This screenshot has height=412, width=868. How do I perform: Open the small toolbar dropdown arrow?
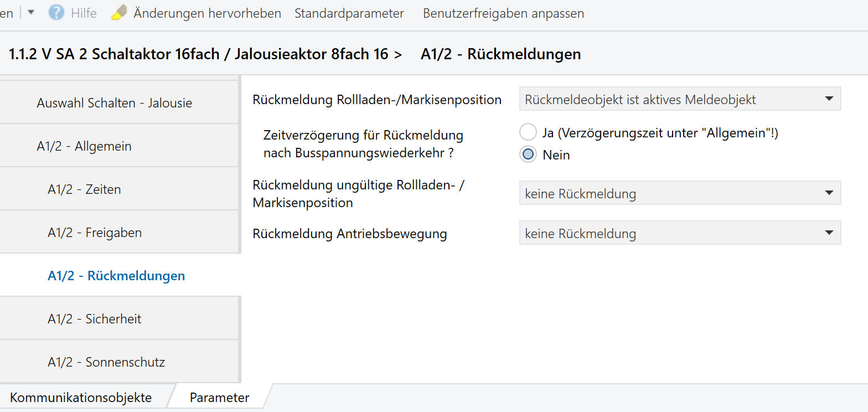tap(31, 12)
